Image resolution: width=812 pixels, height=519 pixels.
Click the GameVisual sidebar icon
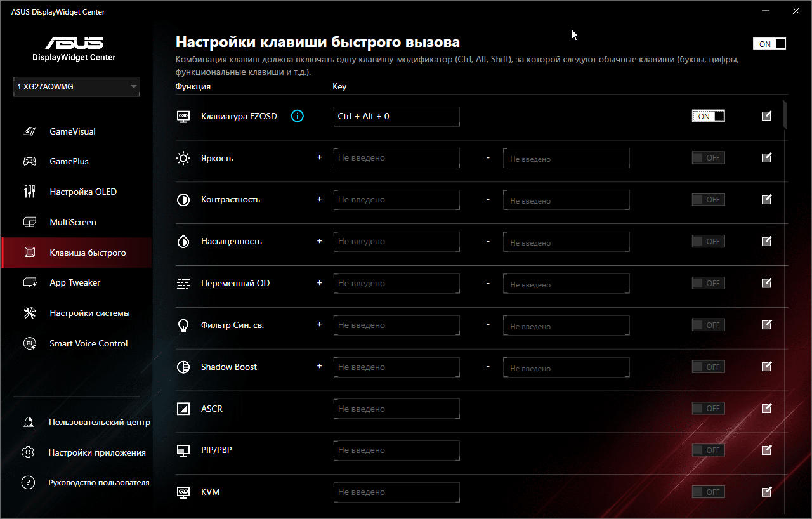click(30, 132)
